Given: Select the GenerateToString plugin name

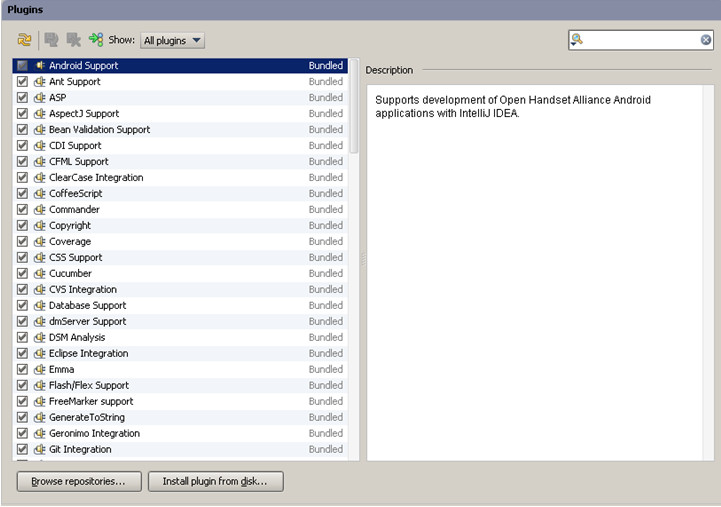Looking at the screenshot, I should (x=87, y=417).
